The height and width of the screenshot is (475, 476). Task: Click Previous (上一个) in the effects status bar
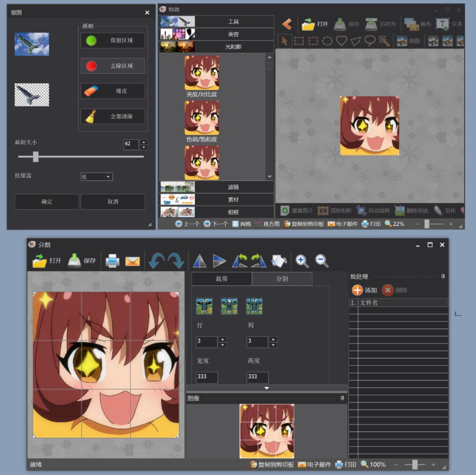(x=187, y=224)
